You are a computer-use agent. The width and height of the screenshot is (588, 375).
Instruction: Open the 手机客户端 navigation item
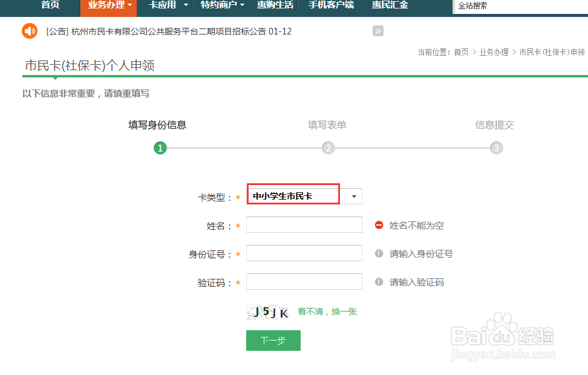331,5
